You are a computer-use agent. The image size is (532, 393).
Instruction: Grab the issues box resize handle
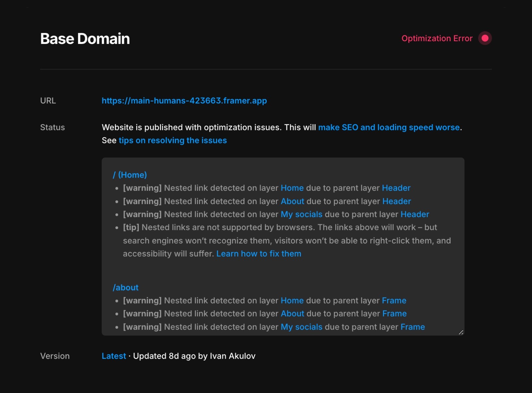pyautogui.click(x=461, y=332)
